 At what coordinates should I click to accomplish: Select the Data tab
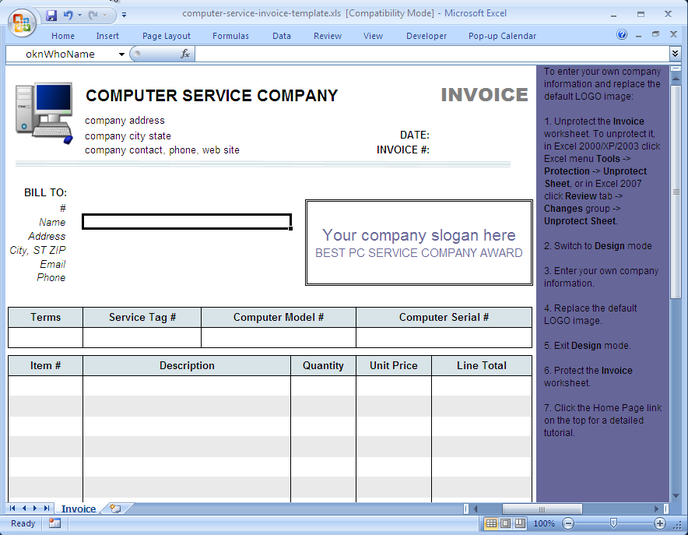click(282, 36)
